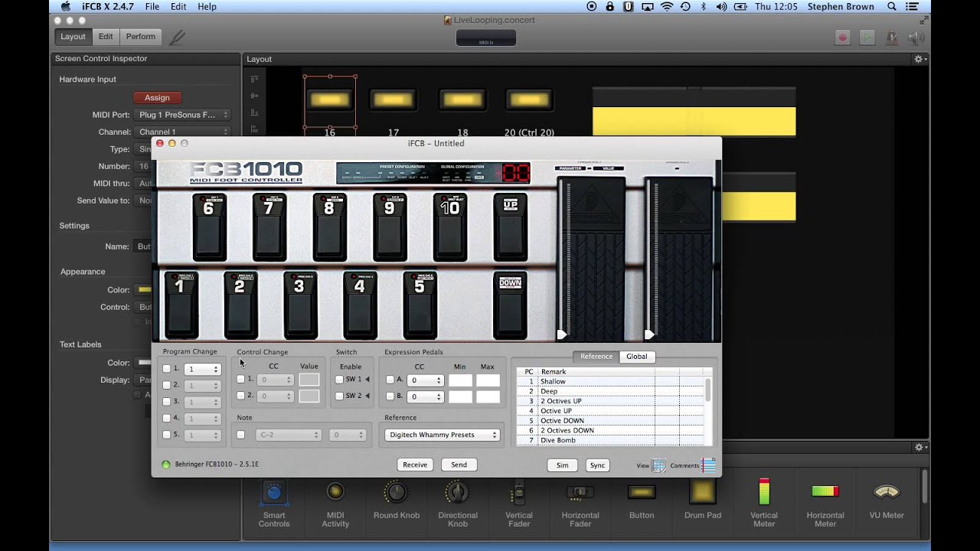
Task: Enable Program Change 1 checkbox
Action: [167, 369]
